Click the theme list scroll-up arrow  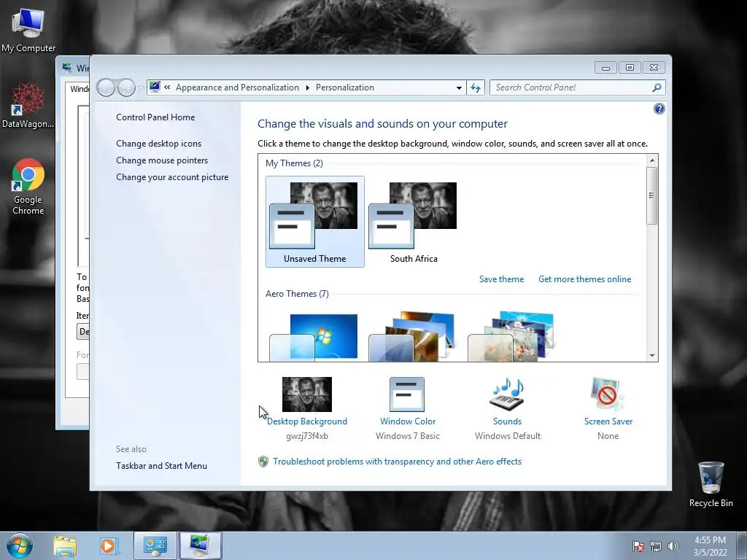click(x=652, y=160)
